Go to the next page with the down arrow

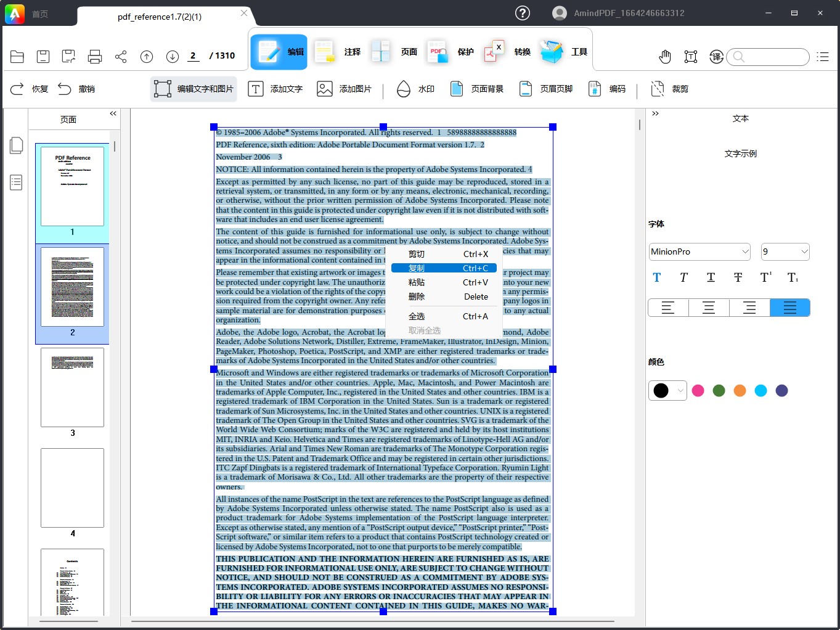173,57
